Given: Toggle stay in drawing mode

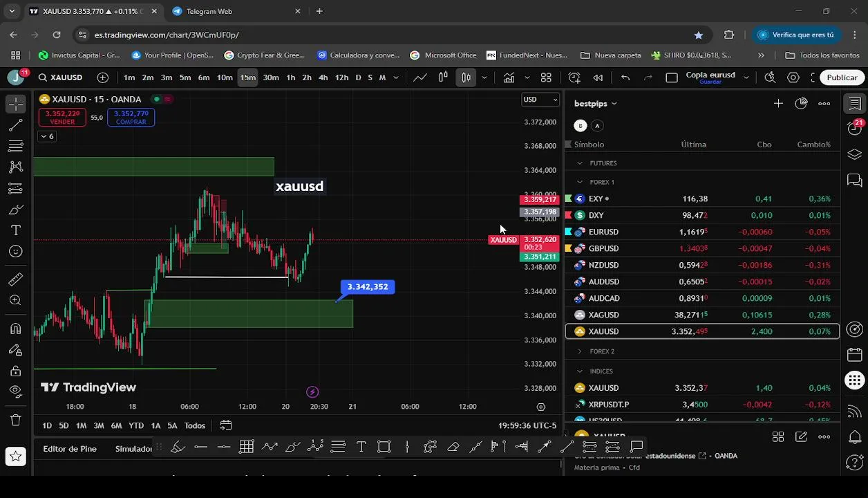Looking at the screenshot, I should click(15, 350).
